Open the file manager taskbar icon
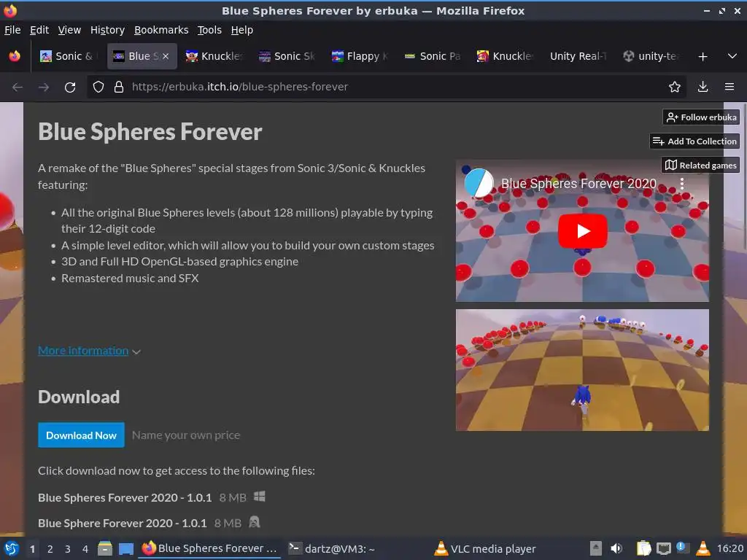This screenshot has height=560, width=747. pyautogui.click(x=105, y=548)
